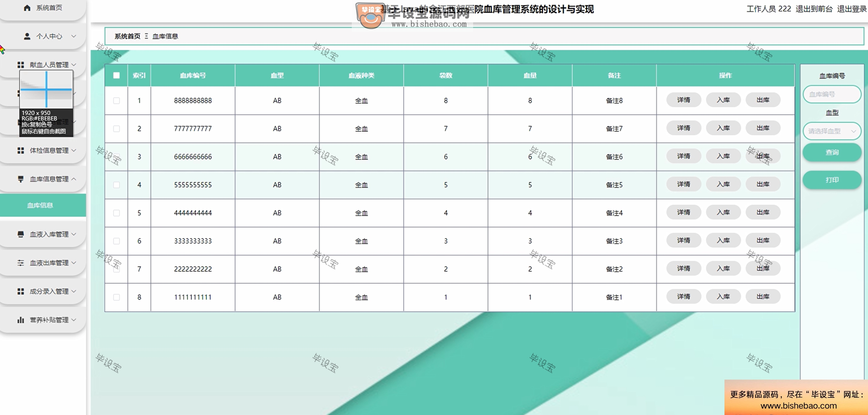868x415 pixels.
Task: Click the bar chart icon beside 营养补贴管理
Action: (21, 320)
